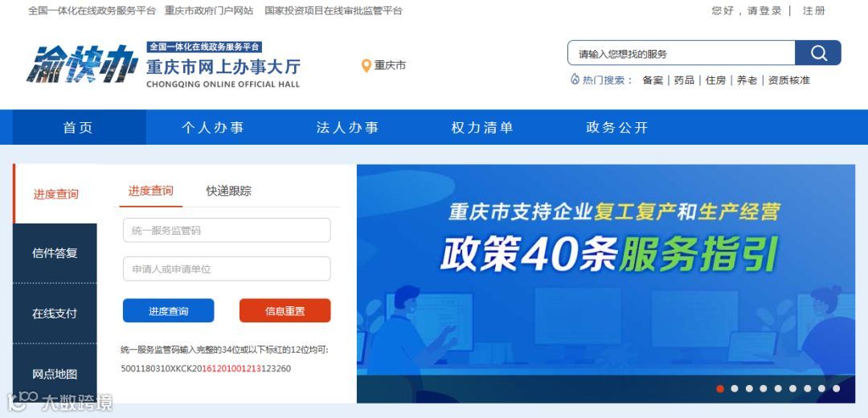The height and width of the screenshot is (418, 868).
Task: Select the second carousel indicator dot
Action: click(x=734, y=388)
